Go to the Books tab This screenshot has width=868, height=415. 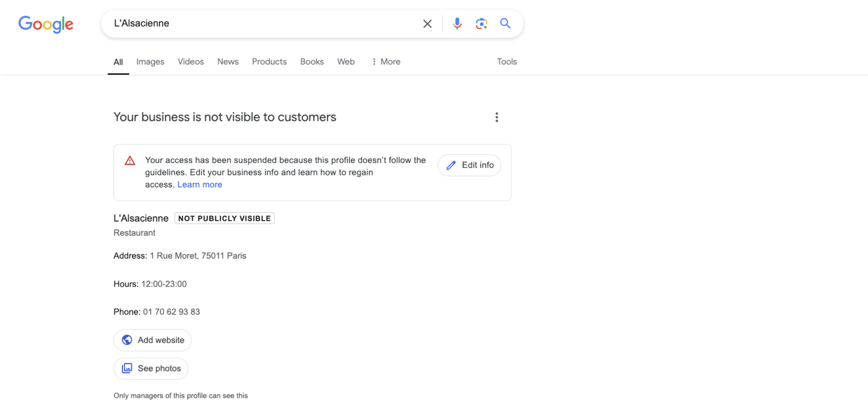point(312,62)
